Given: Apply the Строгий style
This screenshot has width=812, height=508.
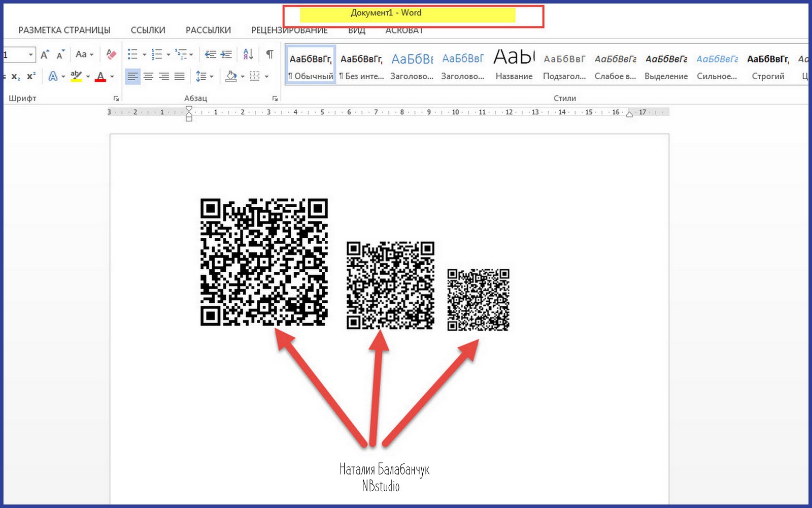Looking at the screenshot, I should (768, 65).
